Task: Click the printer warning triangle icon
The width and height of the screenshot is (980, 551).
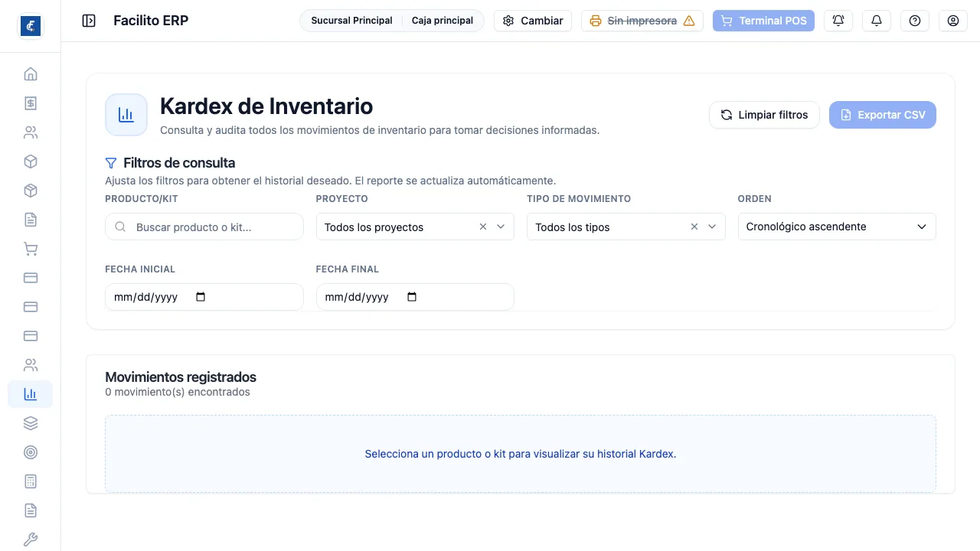Action: click(689, 21)
